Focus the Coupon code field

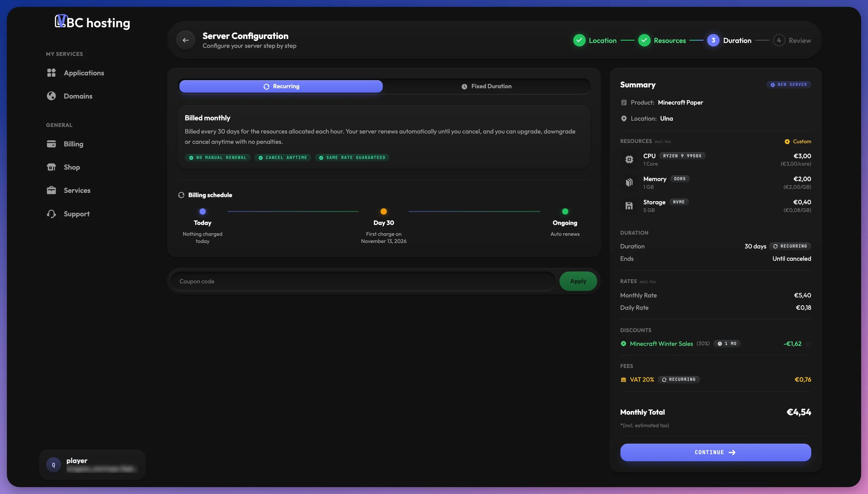363,281
